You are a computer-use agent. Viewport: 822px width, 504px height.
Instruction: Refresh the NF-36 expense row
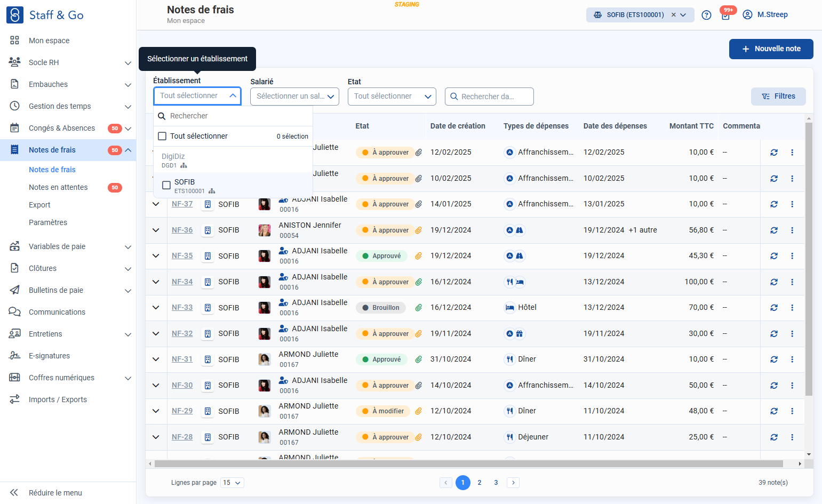[774, 230]
